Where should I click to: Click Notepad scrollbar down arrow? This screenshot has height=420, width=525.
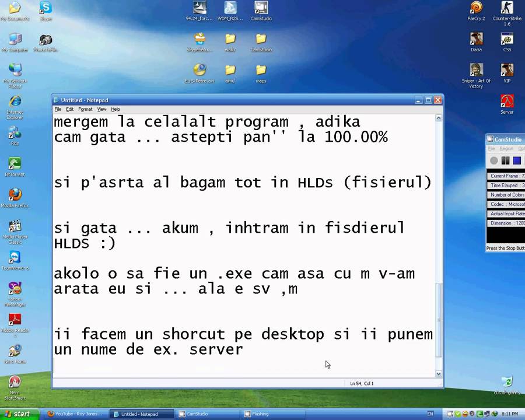[439, 374]
